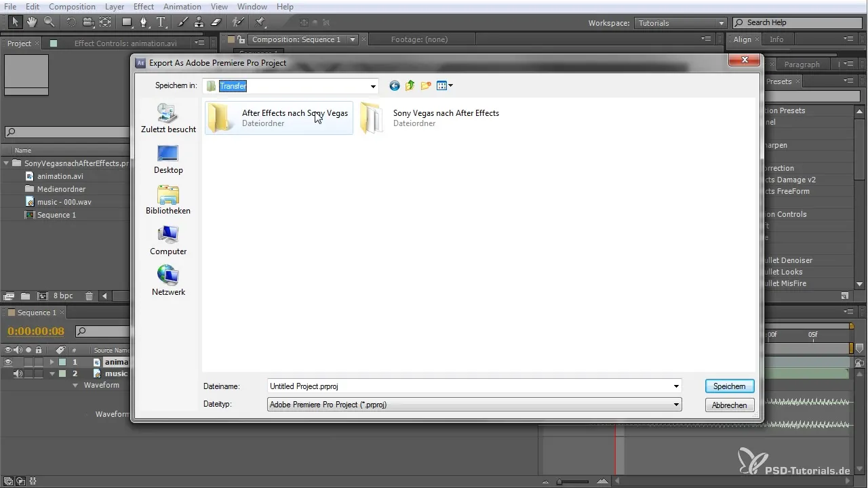Viewport: 868px width, 488px height.
Task: Mute audio speaker for layer 2
Action: [x=18, y=373]
